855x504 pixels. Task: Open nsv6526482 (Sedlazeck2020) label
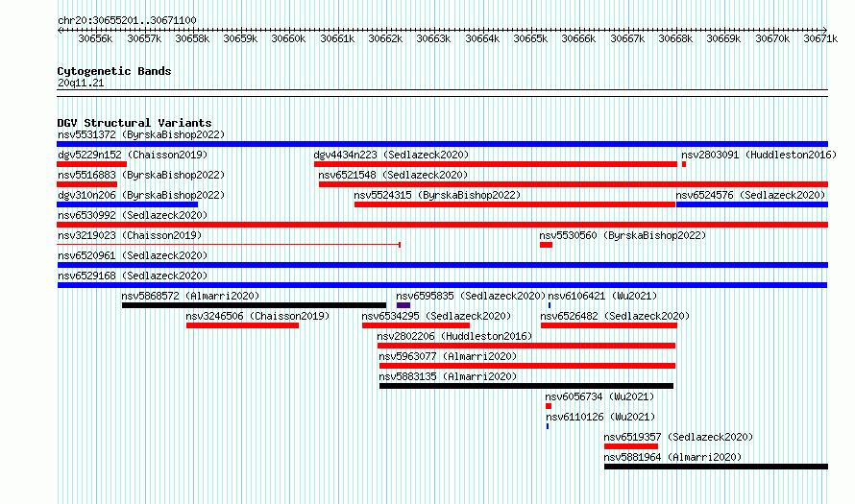pyautogui.click(x=615, y=316)
